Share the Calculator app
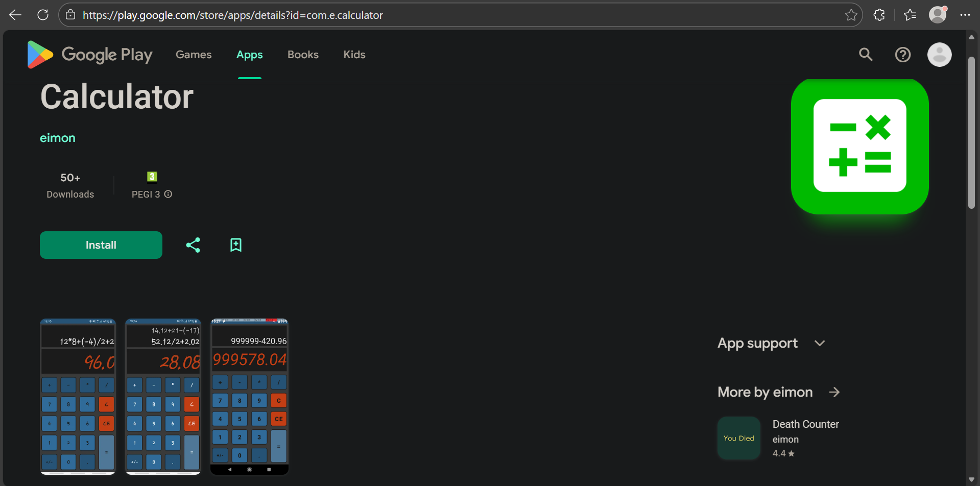Screen dimensions: 980x486 (193, 245)
